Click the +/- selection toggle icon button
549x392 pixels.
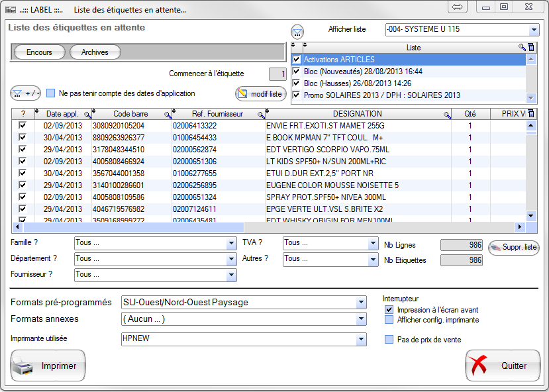tap(26, 93)
